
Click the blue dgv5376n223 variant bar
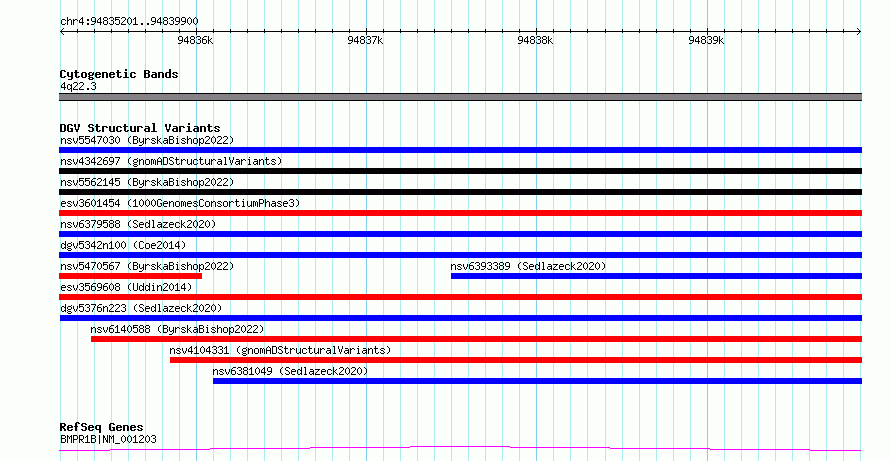tap(461, 318)
